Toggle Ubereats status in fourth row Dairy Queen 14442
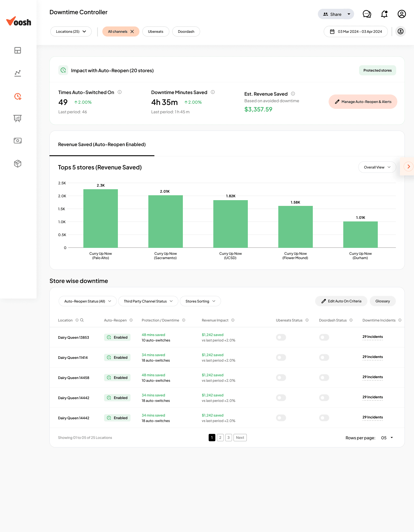Image resolution: width=414 pixels, height=532 pixels. 281,398
